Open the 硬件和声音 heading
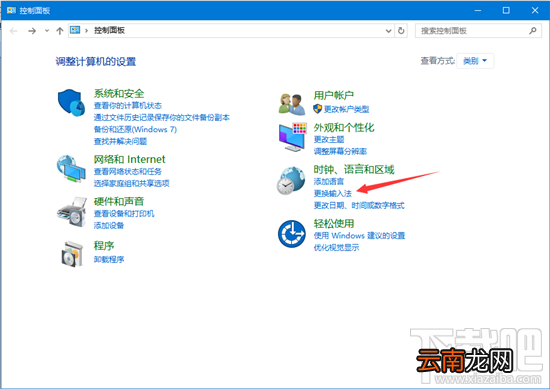The height and width of the screenshot is (389, 550). coord(119,201)
